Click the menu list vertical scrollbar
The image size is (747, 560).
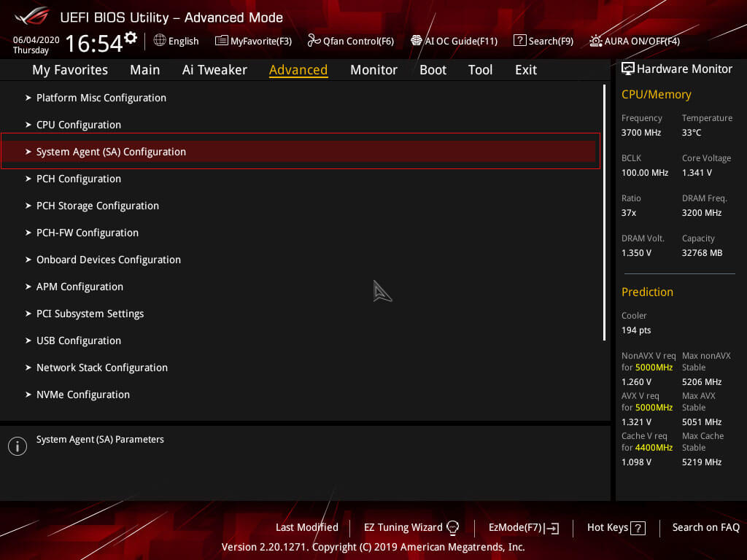coord(604,212)
